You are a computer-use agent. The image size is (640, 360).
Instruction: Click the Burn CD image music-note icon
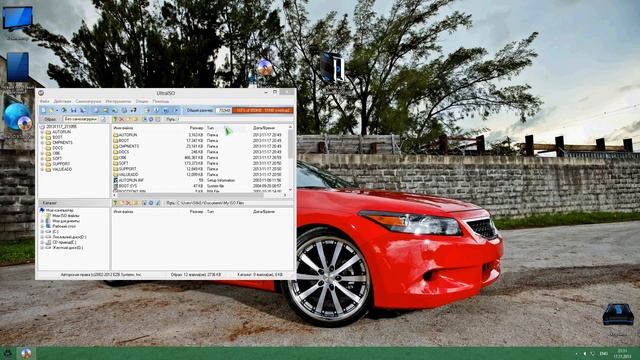tap(133, 110)
